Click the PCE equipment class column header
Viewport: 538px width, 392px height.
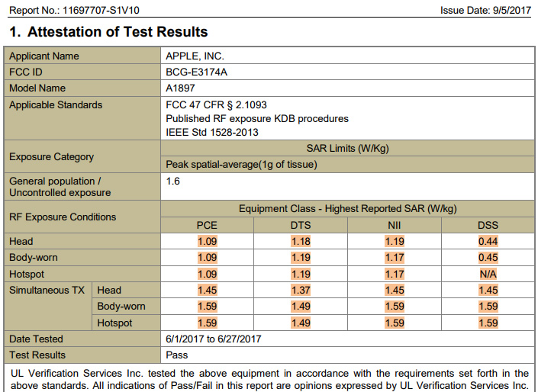click(x=207, y=225)
